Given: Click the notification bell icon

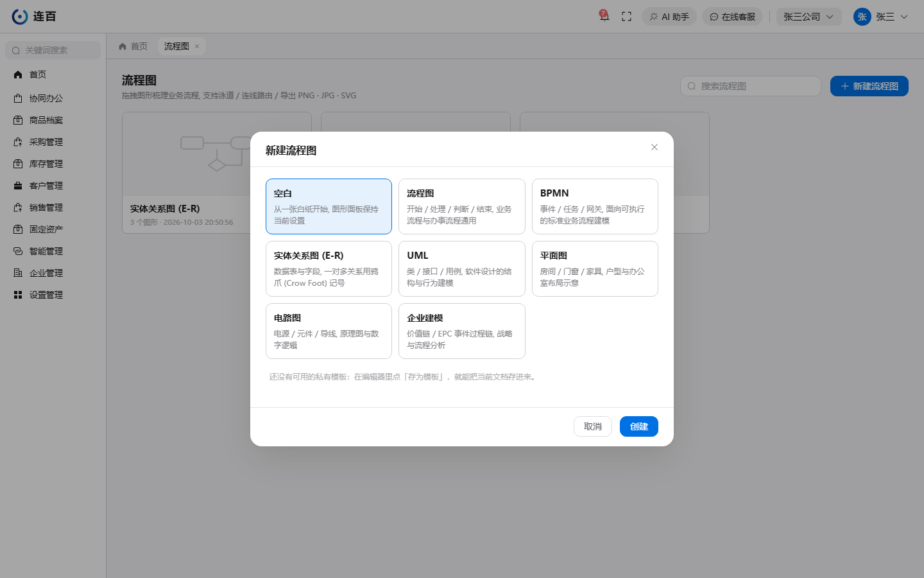Looking at the screenshot, I should pyautogui.click(x=604, y=16).
